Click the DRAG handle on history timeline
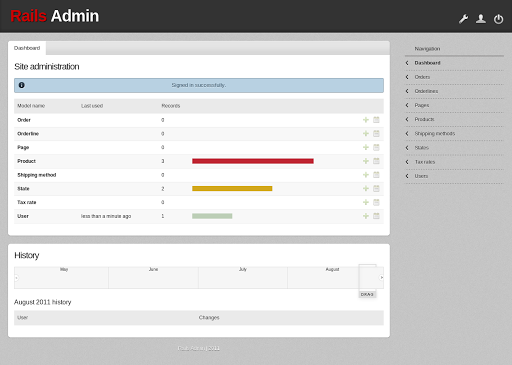Screen dimensions: 512x365 [x=367, y=294]
